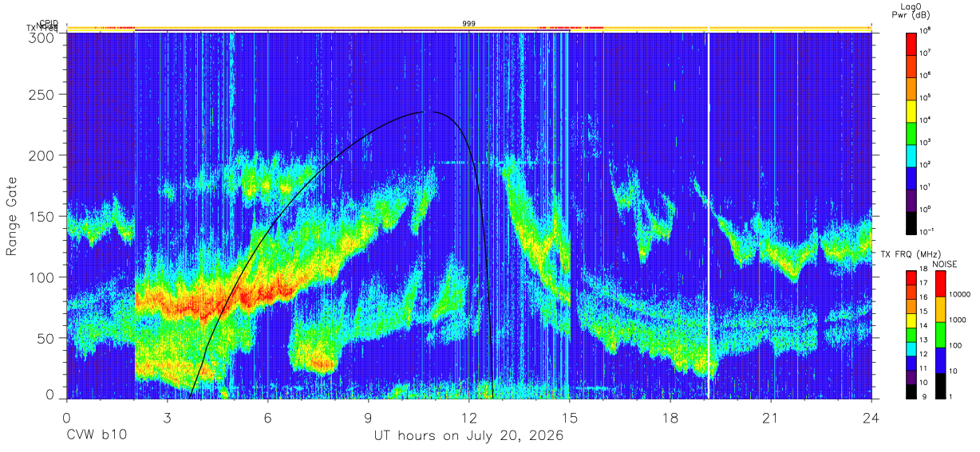The image size is (980, 452).
Task: Click y-axis tick label '100'
Action: (41, 277)
